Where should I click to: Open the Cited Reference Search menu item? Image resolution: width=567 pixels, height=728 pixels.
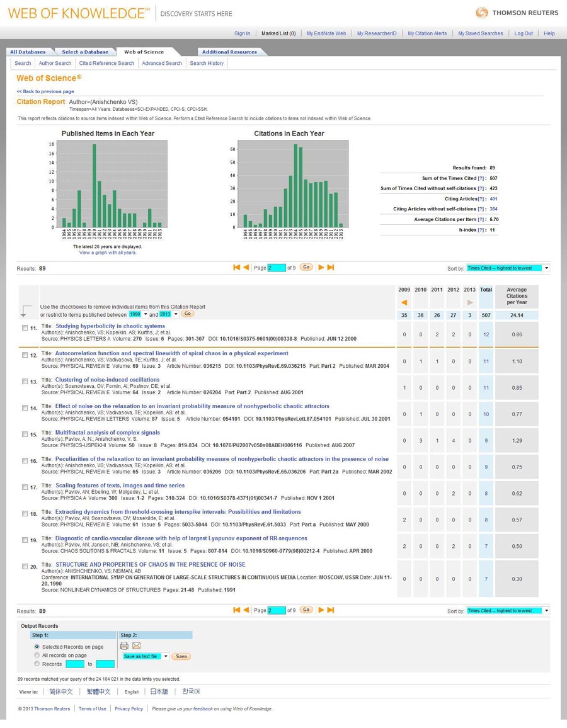[x=106, y=63]
